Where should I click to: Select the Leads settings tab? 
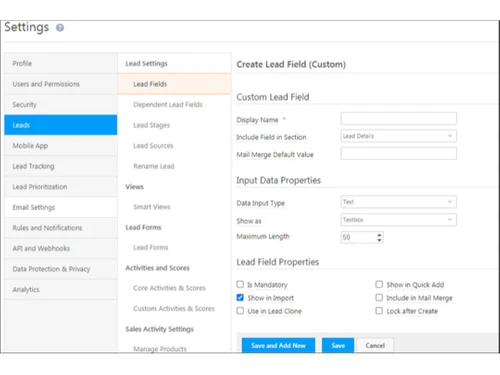point(61,125)
